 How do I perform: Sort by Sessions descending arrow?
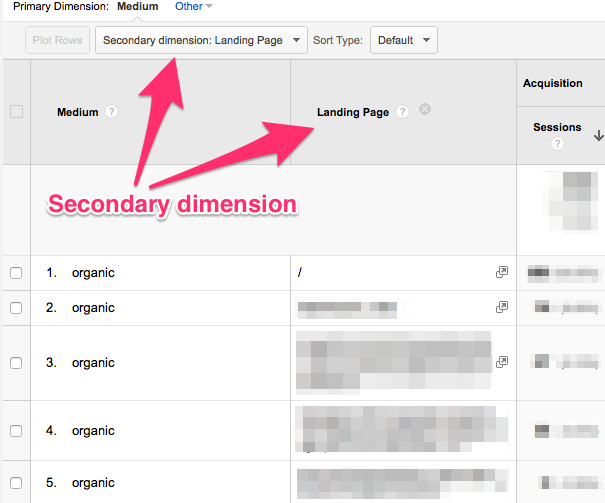(598, 135)
